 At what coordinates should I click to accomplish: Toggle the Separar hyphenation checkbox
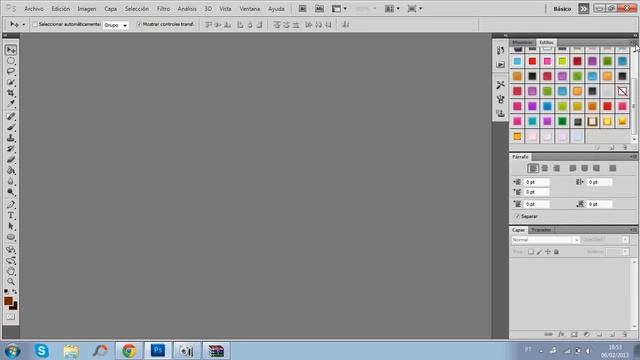[517, 216]
